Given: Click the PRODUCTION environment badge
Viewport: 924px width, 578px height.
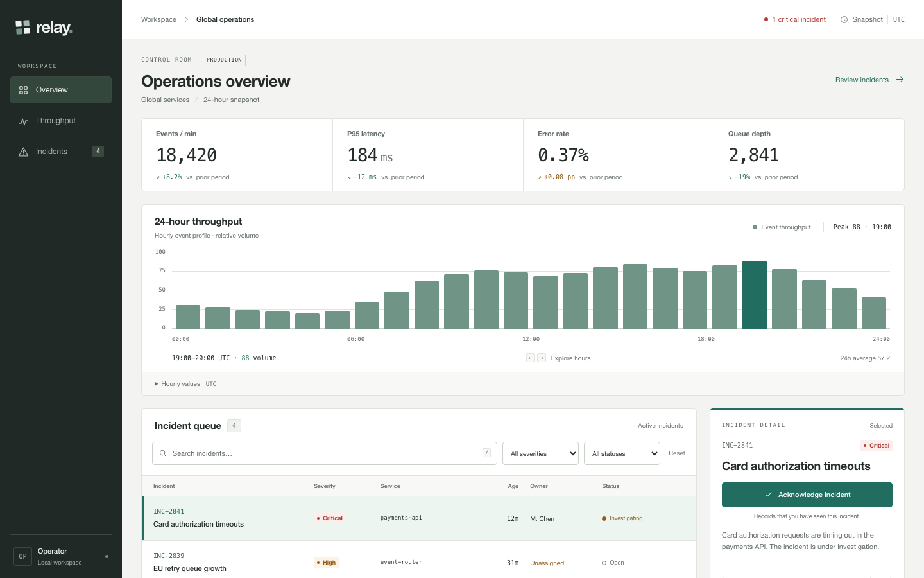Looking at the screenshot, I should point(224,60).
